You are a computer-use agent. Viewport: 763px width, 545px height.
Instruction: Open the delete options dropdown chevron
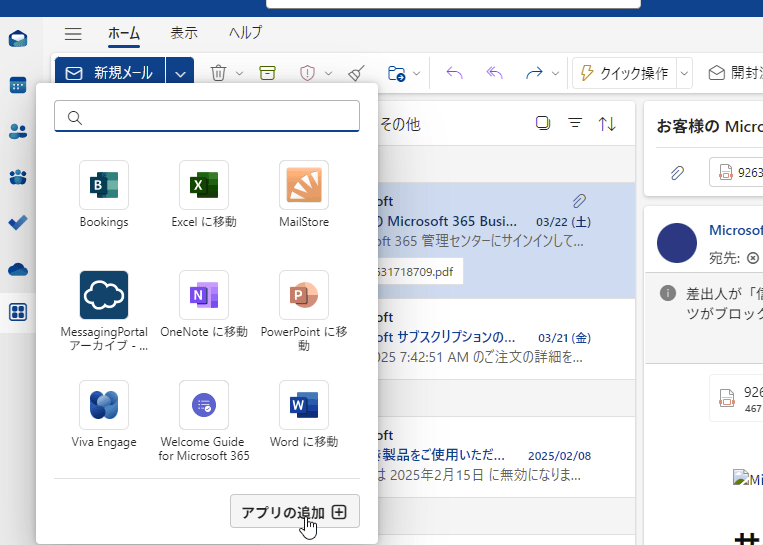pos(239,73)
